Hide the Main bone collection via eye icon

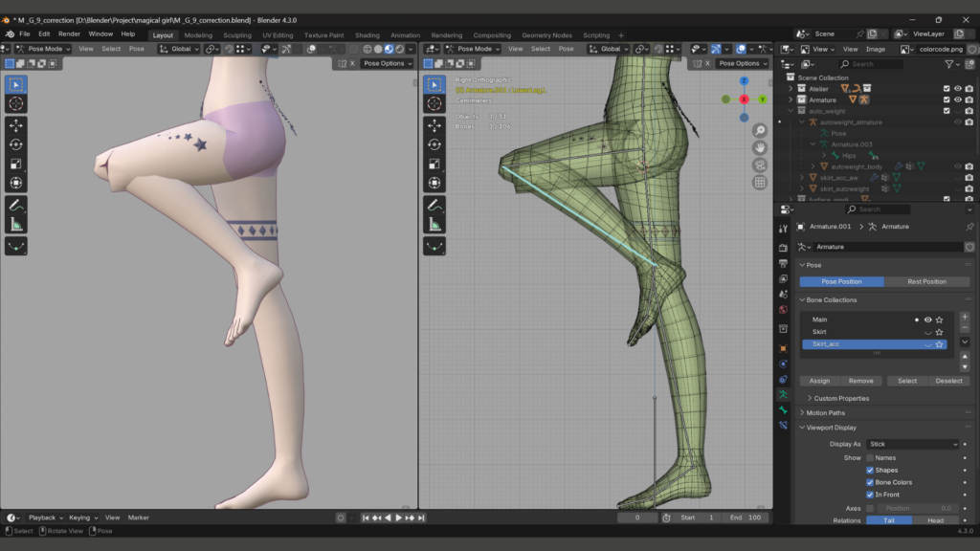(x=927, y=320)
